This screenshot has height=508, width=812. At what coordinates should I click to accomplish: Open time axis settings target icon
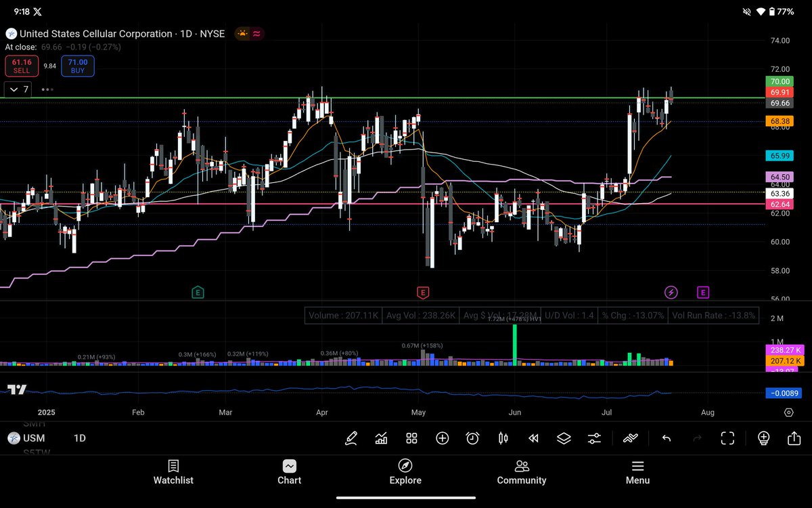(789, 412)
